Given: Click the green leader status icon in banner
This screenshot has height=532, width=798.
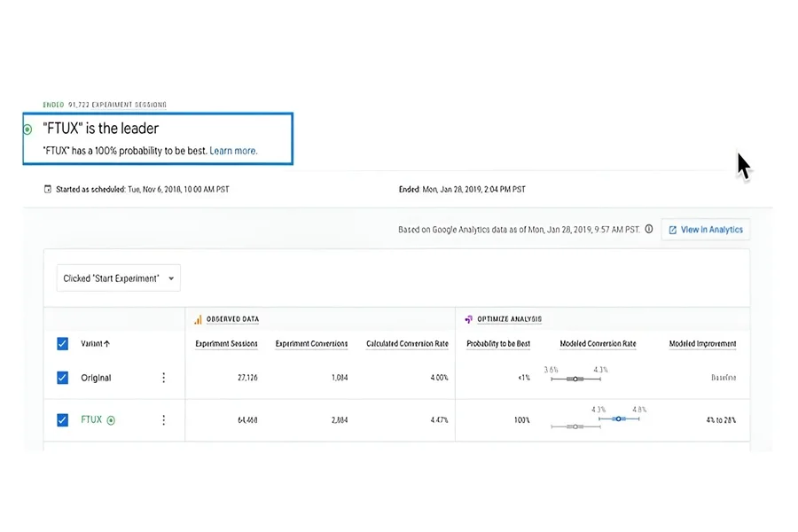Looking at the screenshot, I should [x=28, y=129].
